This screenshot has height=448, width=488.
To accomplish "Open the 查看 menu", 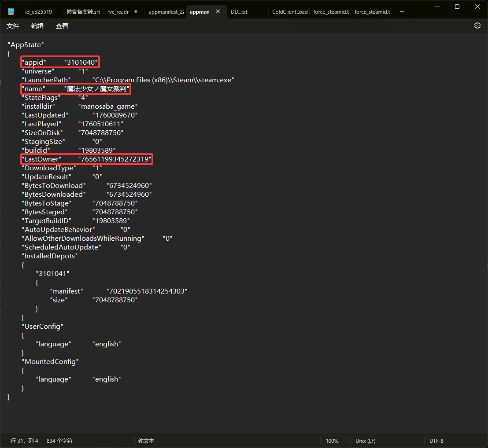I will [62, 26].
